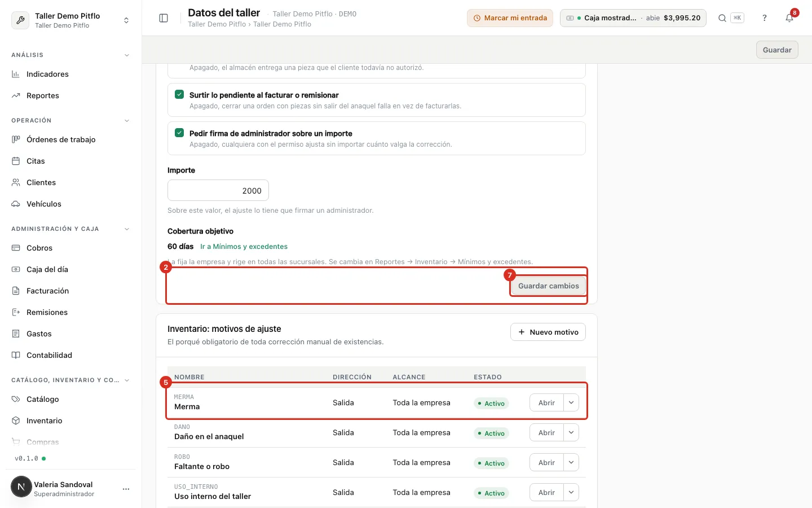Open Daño en el anaquel with Abrir

[x=546, y=432]
